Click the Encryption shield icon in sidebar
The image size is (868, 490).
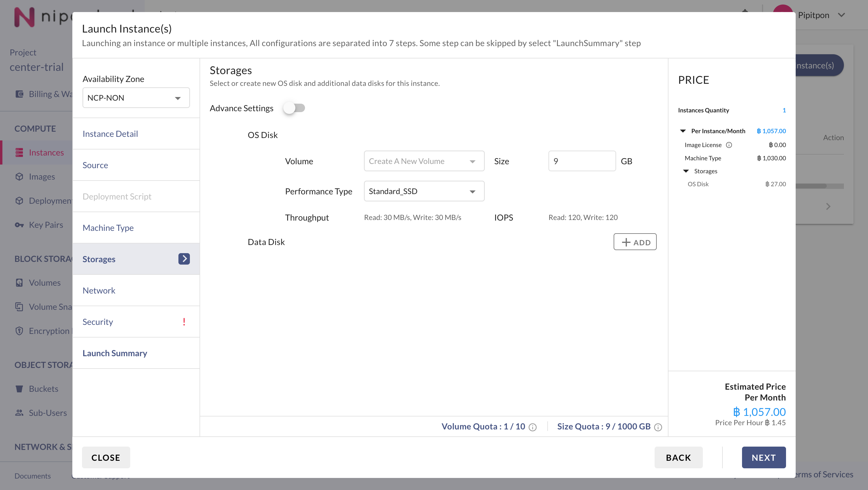tap(19, 331)
